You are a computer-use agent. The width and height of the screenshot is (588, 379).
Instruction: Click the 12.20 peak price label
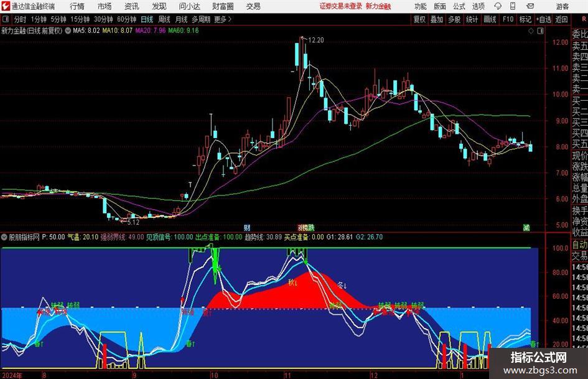pyautogui.click(x=315, y=40)
